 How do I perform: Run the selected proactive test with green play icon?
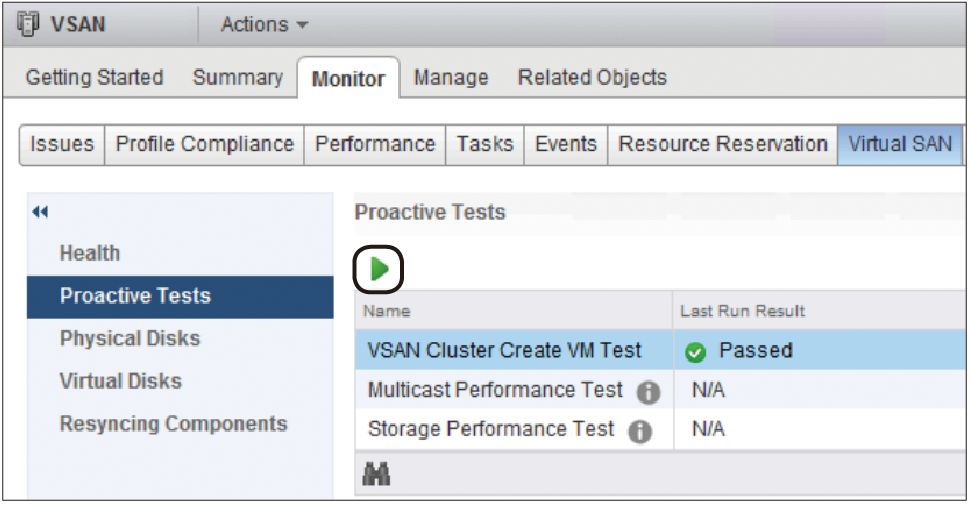coord(378,270)
